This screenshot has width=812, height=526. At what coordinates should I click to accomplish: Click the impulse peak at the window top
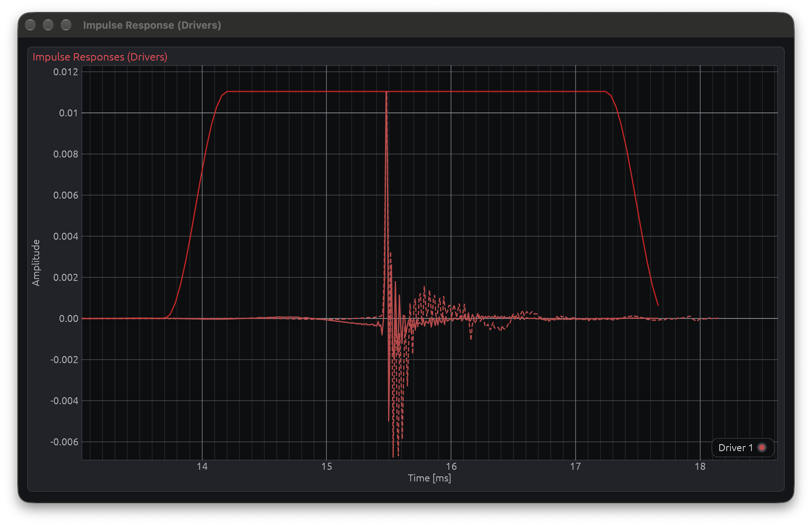point(387,92)
